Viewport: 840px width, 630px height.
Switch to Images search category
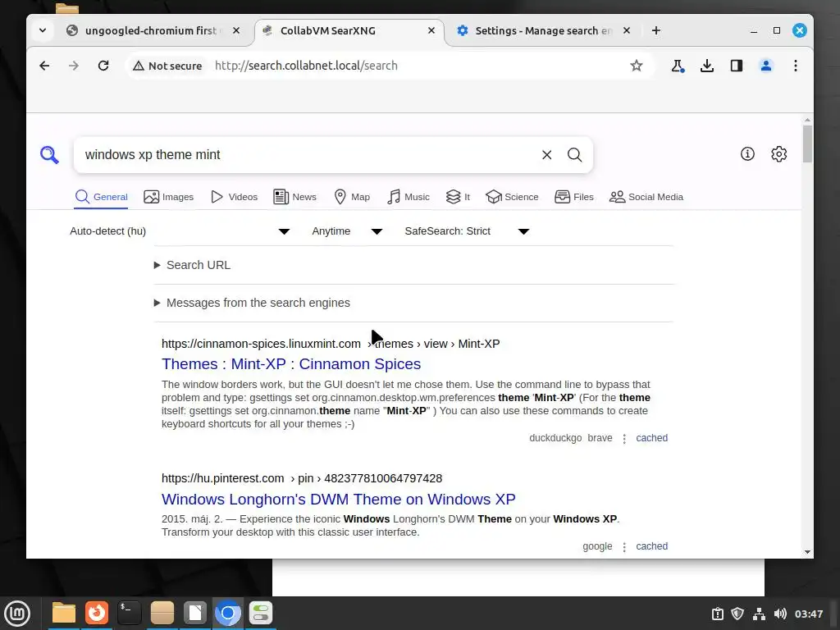coord(168,197)
